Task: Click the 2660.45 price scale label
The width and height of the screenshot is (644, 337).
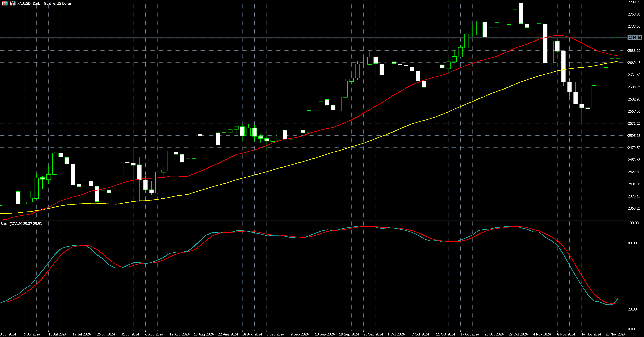Action: click(634, 63)
